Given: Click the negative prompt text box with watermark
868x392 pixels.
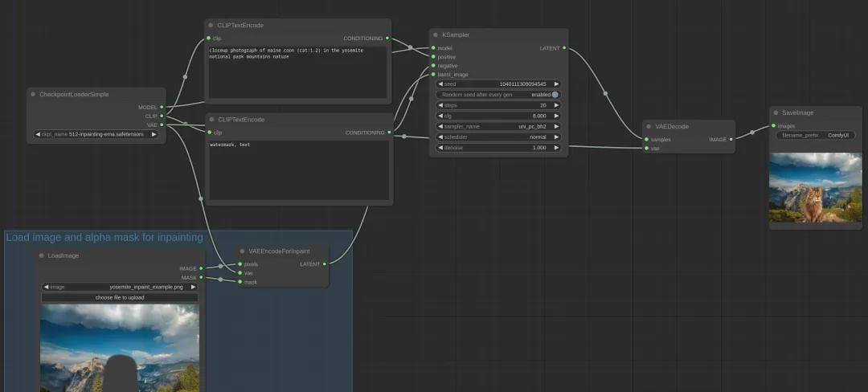Looking at the screenshot, I should point(299,170).
